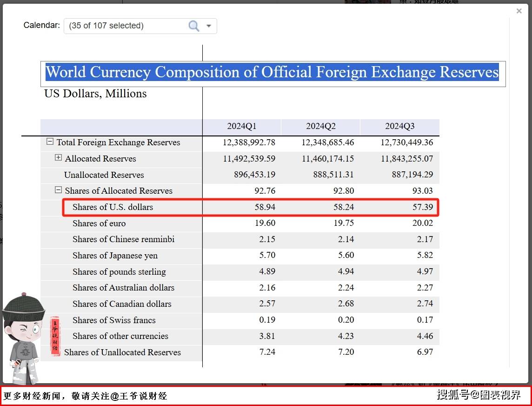Click unallocated reserves share 6.97
532x406 pixels.
[x=425, y=352]
